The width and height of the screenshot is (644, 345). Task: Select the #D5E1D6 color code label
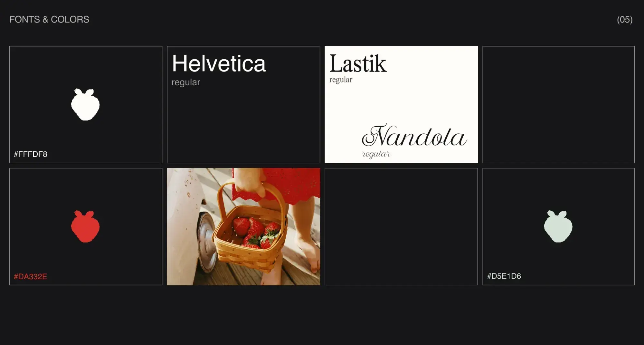(504, 276)
